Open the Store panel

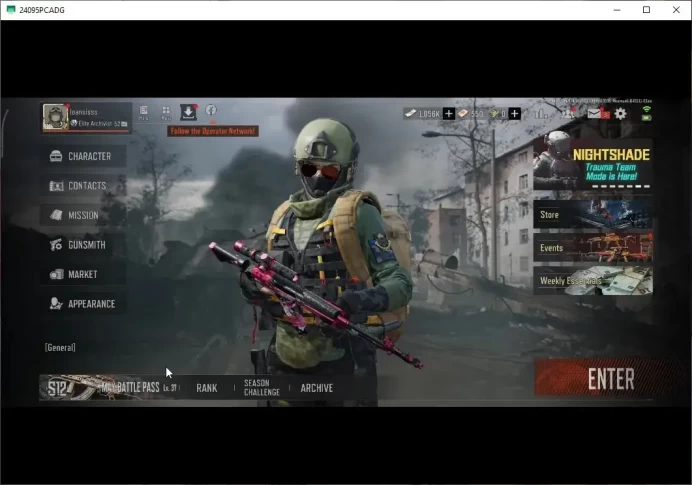coord(593,214)
